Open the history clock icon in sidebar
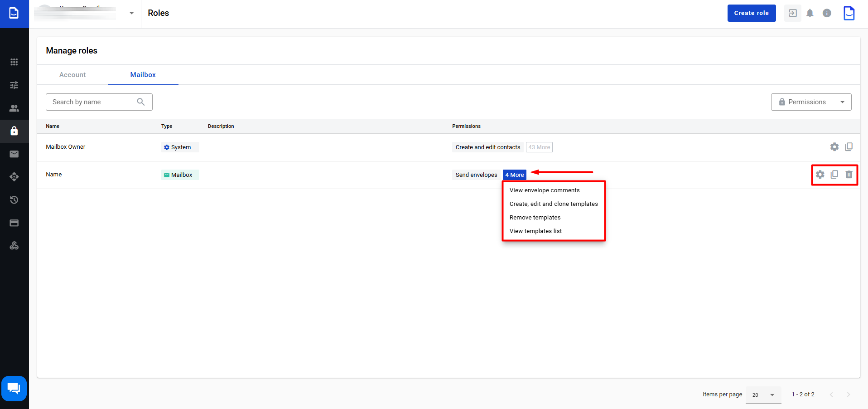 [14, 200]
